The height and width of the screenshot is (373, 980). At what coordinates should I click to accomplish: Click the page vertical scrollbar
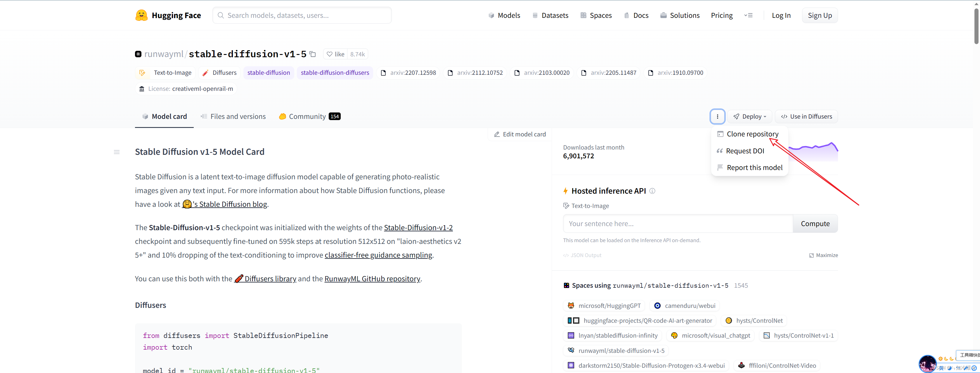tap(976, 27)
